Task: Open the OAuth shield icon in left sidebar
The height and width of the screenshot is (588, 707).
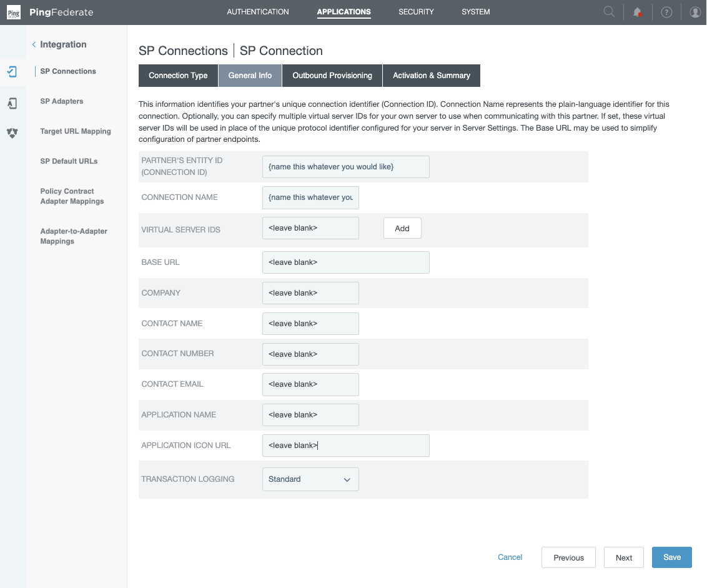Action: [12, 133]
